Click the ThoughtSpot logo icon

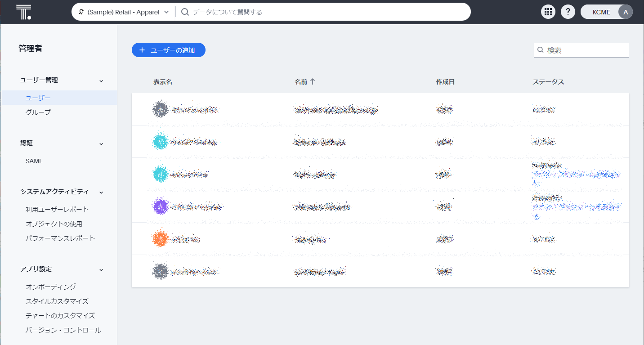click(x=23, y=12)
